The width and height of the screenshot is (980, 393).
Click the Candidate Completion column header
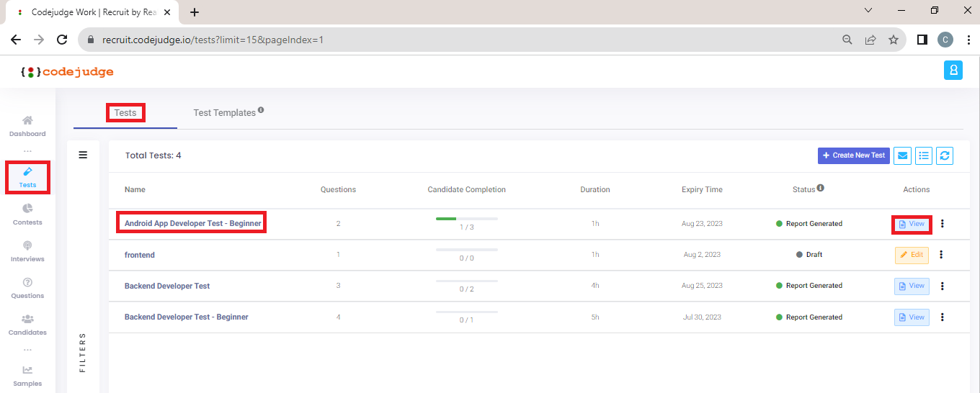coord(467,190)
